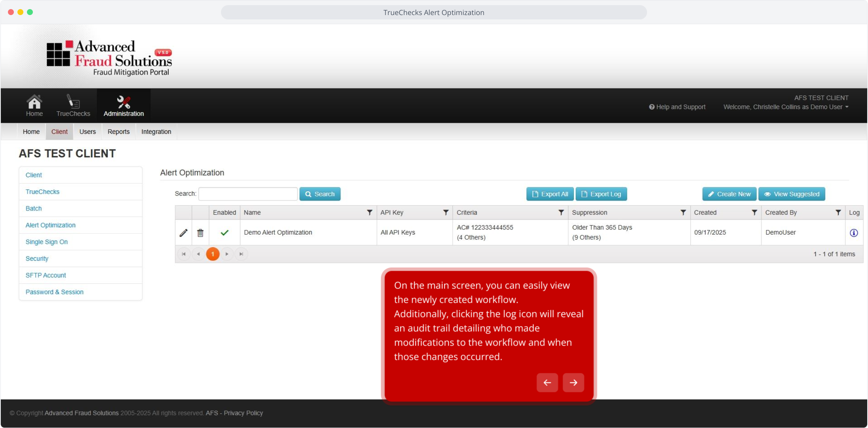Open the Security sidebar link
The width and height of the screenshot is (868, 428).
pyautogui.click(x=37, y=258)
